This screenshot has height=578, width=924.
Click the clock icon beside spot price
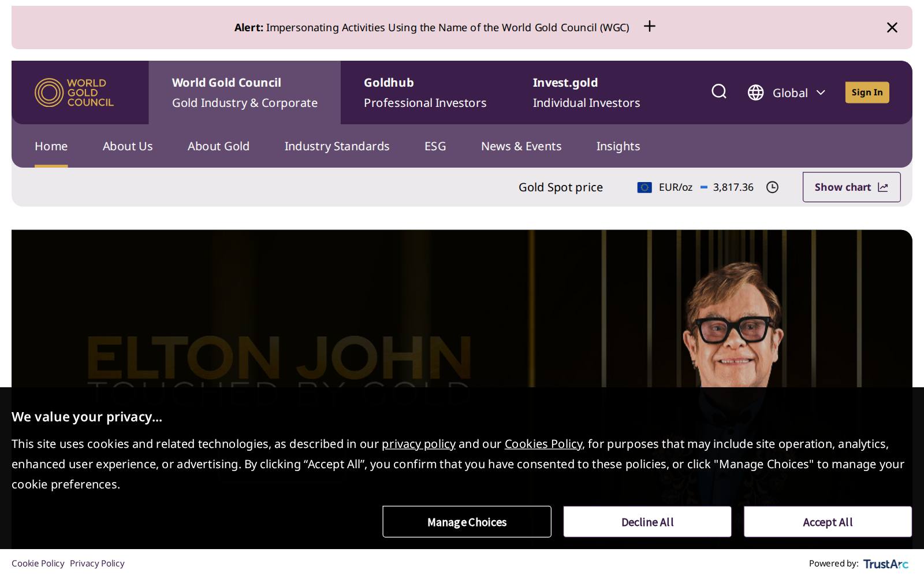tap(772, 187)
